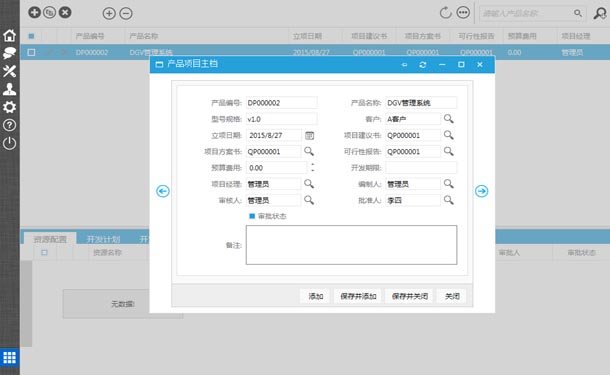The image size is (610, 375).
Task: Open the messages chat icon in sidebar
Action: [x=9, y=53]
